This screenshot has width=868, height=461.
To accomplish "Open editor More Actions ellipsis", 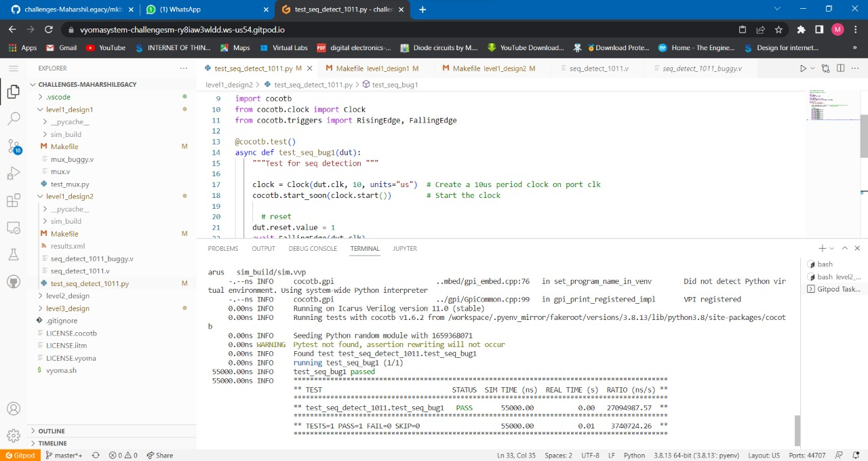I will point(855,68).
